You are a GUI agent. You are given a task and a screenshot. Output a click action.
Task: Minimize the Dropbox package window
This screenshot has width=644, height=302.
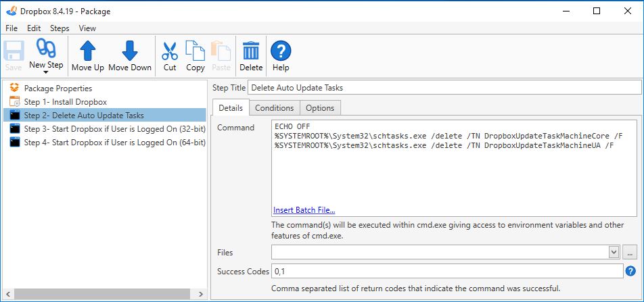tap(566, 11)
